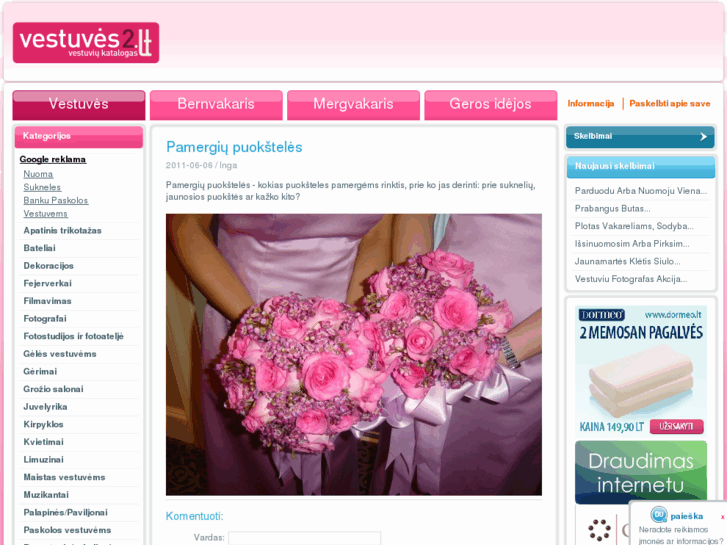Select the Grožio salonai category
Viewport: 727px width, 545px height.
click(53, 389)
